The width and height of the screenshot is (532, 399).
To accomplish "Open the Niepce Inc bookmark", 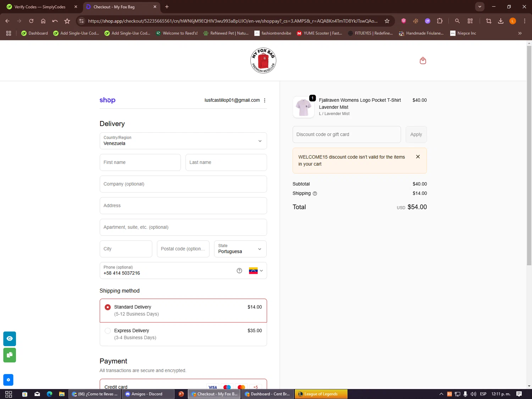I will tap(463, 33).
